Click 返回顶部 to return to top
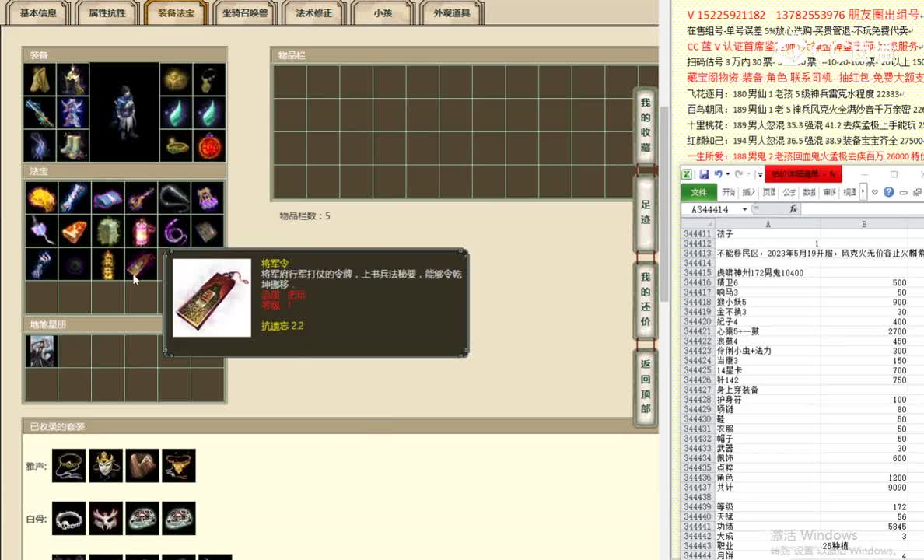This screenshot has height=560, width=924. (646, 387)
